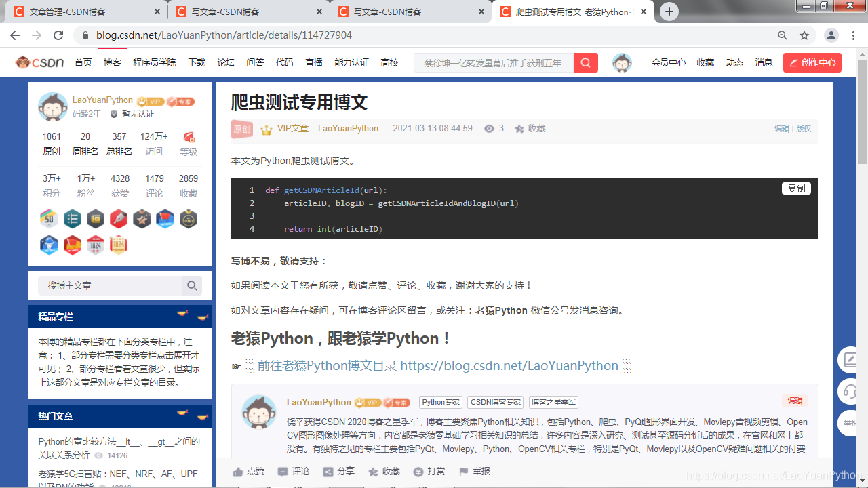868x488 pixels.
Task: Click author LaoYuanPython in article info bar
Action: pyautogui.click(x=348, y=129)
